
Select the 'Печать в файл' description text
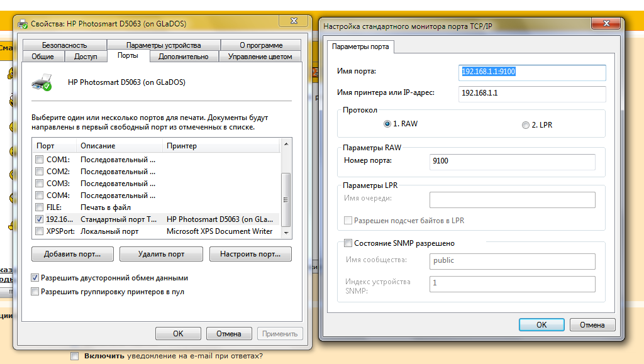pyautogui.click(x=106, y=207)
